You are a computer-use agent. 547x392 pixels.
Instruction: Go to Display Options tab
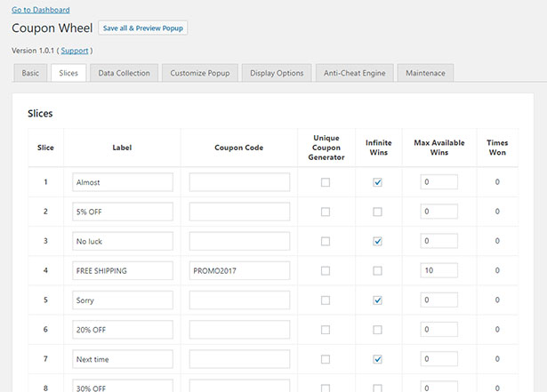coord(277,73)
